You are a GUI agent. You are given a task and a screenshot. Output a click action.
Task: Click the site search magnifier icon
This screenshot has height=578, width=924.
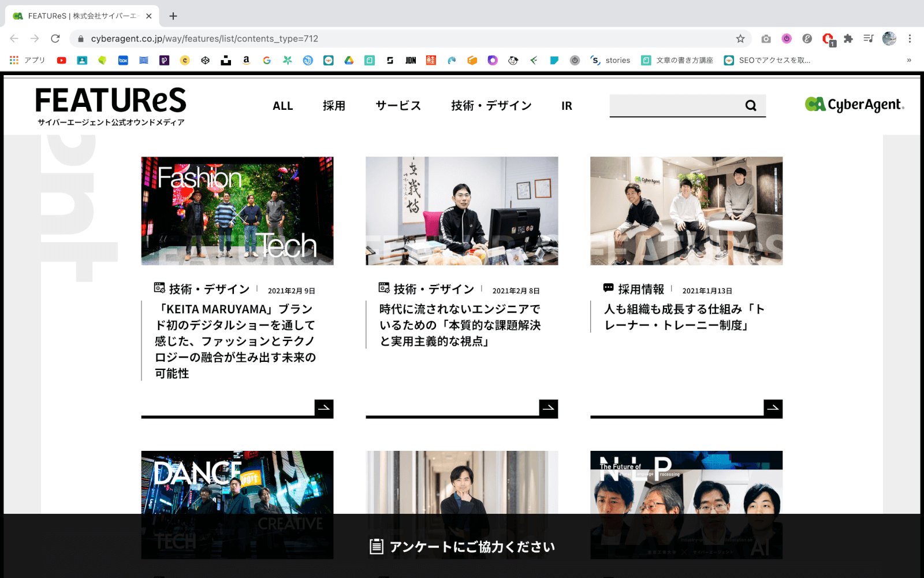coord(751,105)
